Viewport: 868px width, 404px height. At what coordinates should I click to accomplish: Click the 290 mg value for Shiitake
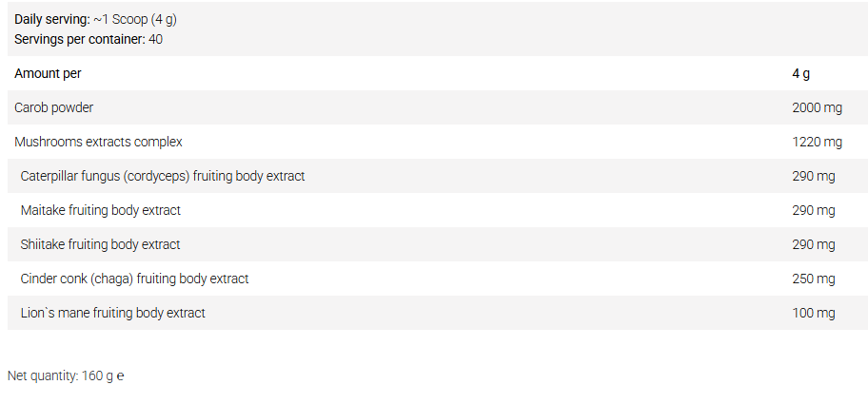pos(813,244)
